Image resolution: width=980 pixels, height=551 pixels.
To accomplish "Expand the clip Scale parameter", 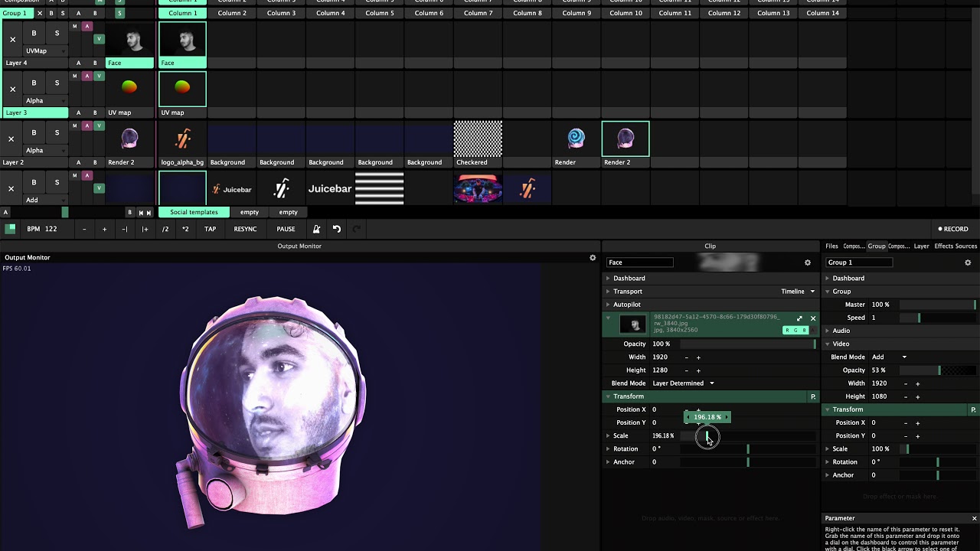I will pos(609,436).
